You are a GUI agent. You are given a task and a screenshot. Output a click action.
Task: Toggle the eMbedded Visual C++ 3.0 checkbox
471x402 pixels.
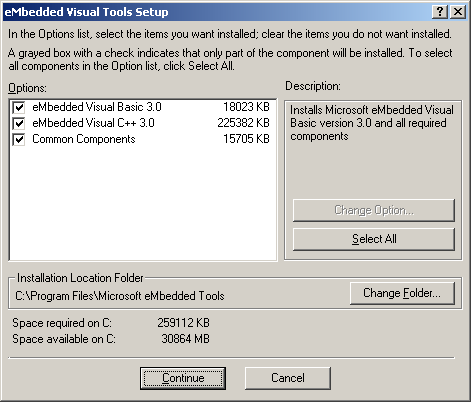click(19, 123)
